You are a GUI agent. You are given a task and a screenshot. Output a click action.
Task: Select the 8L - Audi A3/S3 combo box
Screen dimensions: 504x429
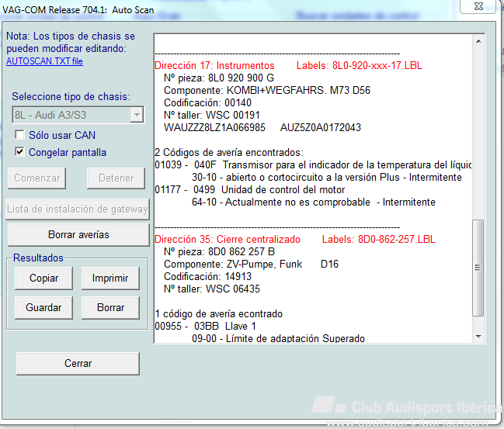point(78,115)
